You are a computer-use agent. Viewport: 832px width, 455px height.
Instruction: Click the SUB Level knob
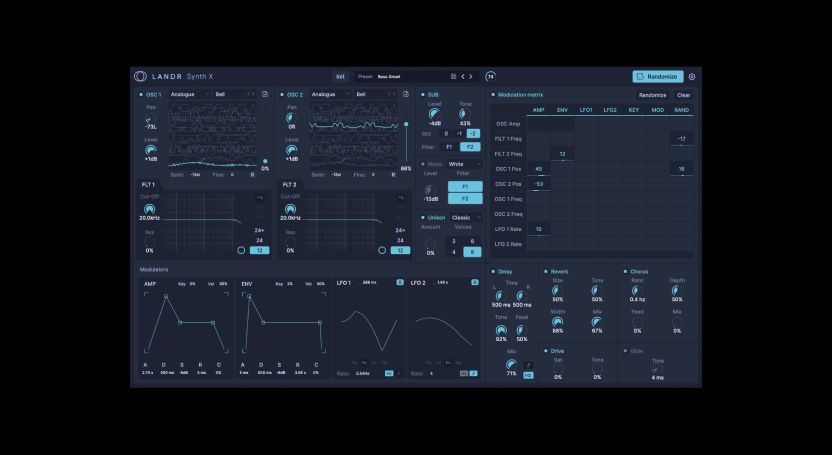pyautogui.click(x=434, y=114)
